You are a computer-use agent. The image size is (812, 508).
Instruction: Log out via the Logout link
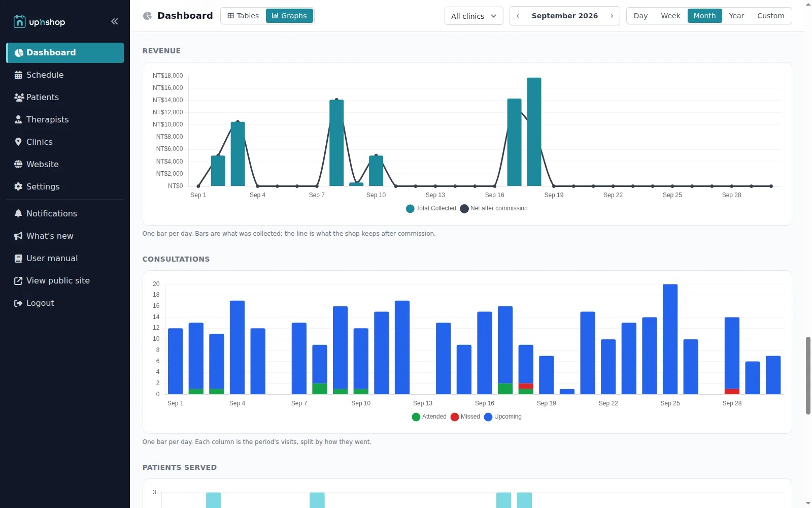click(x=65, y=303)
